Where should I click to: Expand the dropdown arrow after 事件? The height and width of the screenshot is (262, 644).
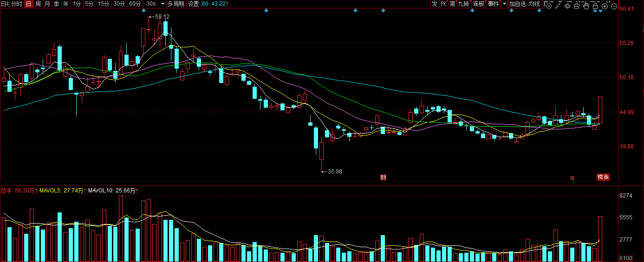(x=504, y=4)
